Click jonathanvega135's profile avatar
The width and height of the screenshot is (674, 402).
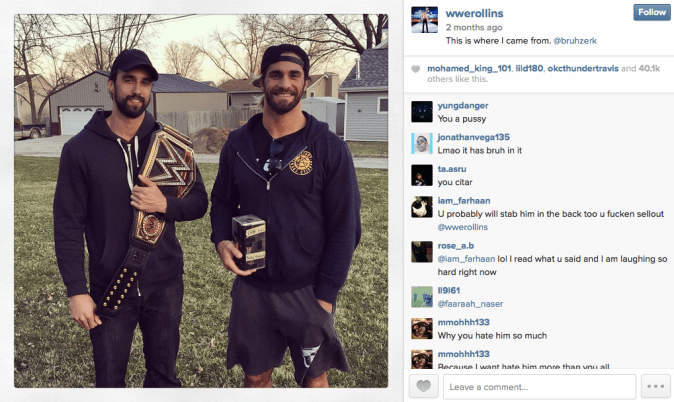422,144
